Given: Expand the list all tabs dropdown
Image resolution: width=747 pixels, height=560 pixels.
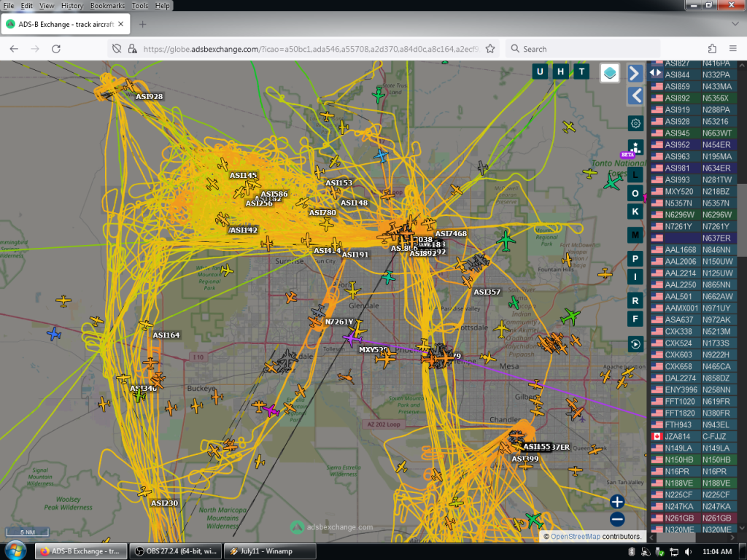Looking at the screenshot, I should click(735, 24).
